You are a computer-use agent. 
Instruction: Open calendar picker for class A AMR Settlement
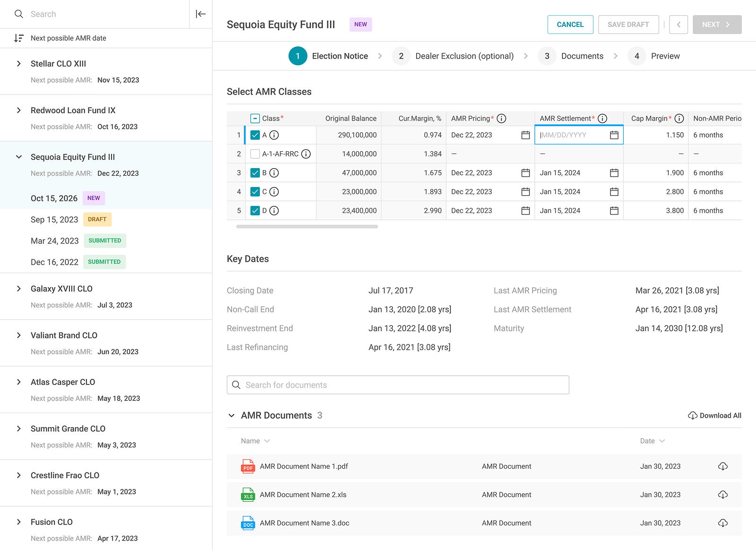coord(614,135)
